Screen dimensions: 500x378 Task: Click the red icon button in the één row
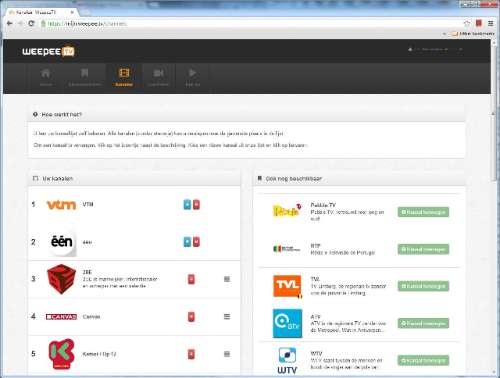[x=196, y=242]
